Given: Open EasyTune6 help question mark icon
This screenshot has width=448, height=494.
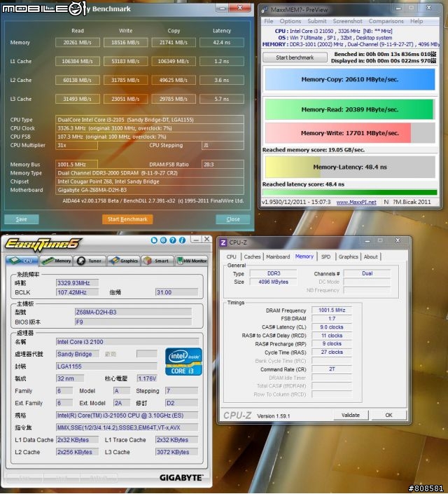Looking at the screenshot, I should (x=173, y=240).
